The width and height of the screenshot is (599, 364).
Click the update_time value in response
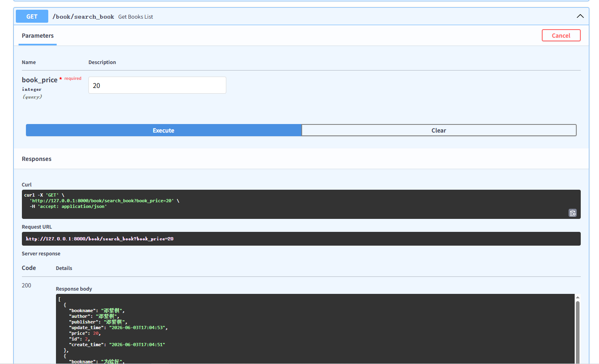coord(137,328)
